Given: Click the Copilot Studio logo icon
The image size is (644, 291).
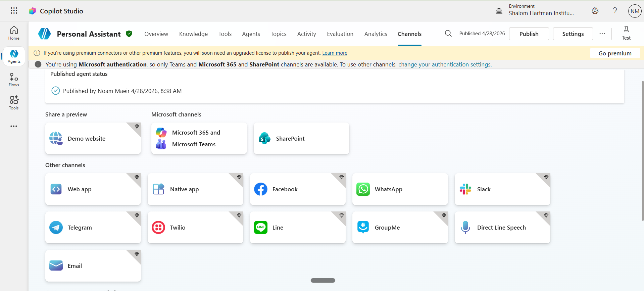Looking at the screenshot, I should 32,11.
